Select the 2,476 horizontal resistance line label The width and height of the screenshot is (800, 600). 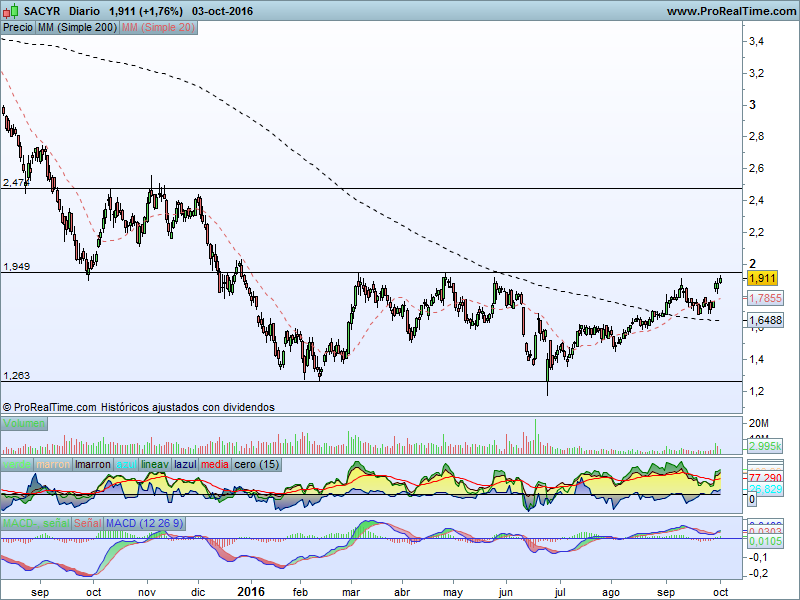pyautogui.click(x=16, y=183)
